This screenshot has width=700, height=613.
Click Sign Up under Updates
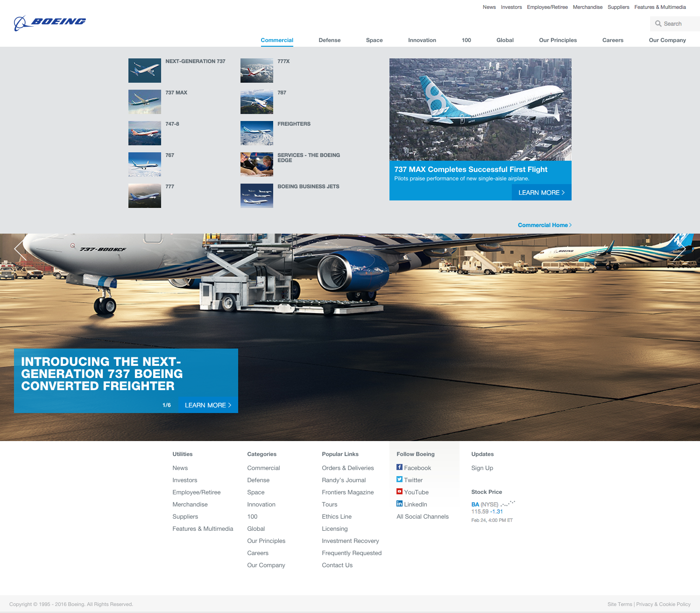[x=482, y=468]
